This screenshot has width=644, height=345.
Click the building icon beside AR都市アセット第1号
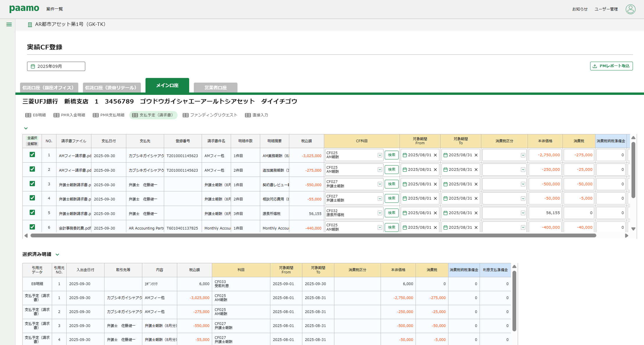tap(30, 25)
